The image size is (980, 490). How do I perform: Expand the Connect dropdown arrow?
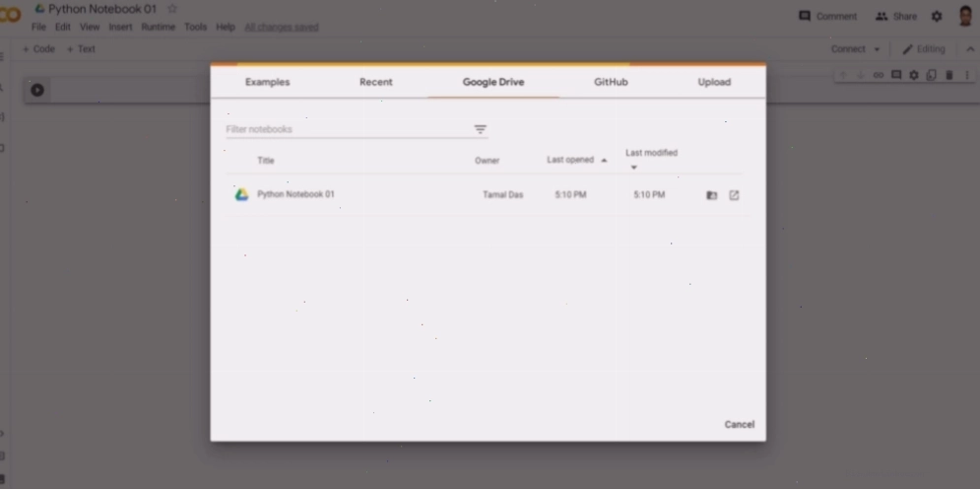click(x=877, y=49)
